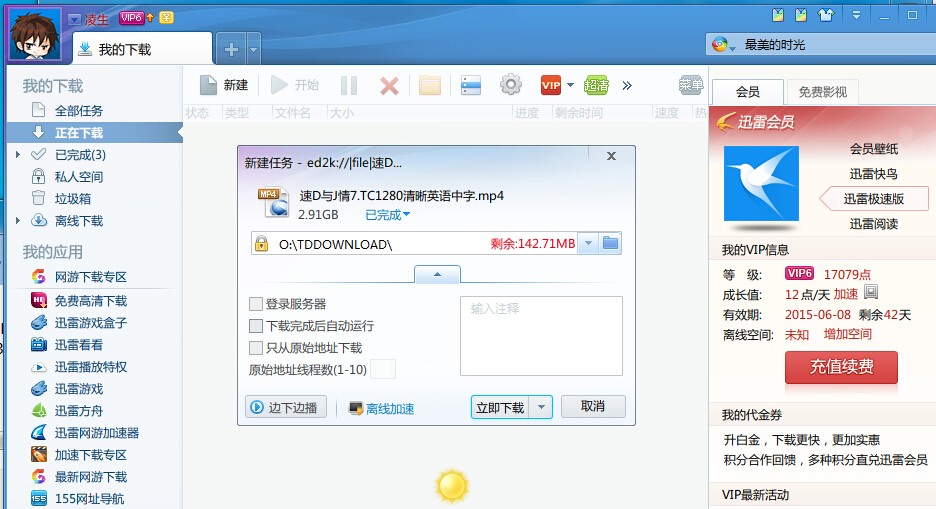Expand the 已完成(3) tree arrow
This screenshot has height=509, width=936.
click(18, 155)
